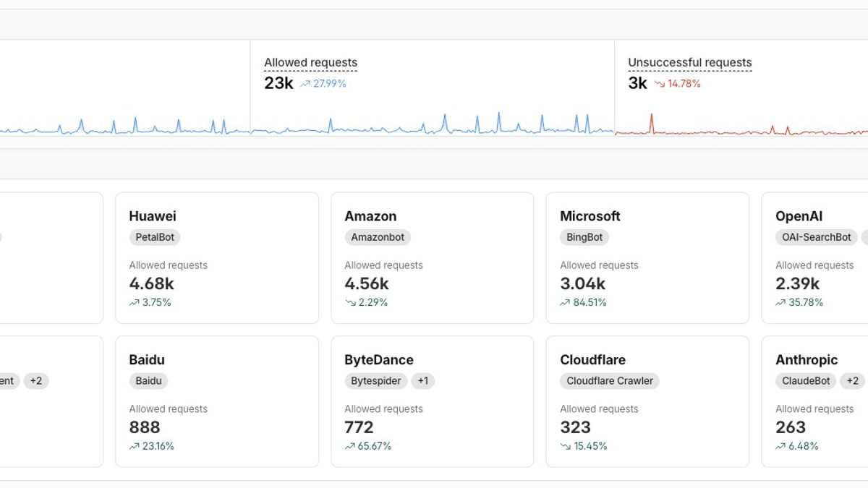This screenshot has width=868, height=488.
Task: Open the ByteDance crawler card title
Action: (x=379, y=360)
